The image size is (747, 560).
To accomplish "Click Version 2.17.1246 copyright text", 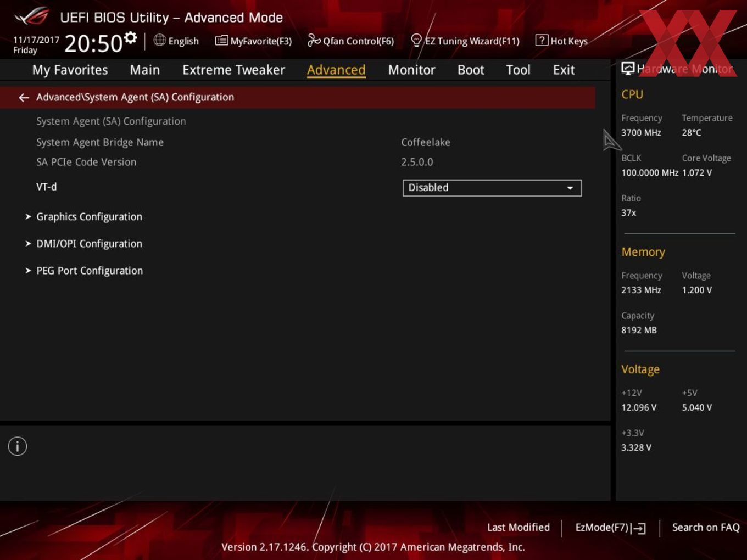I will [x=373, y=547].
